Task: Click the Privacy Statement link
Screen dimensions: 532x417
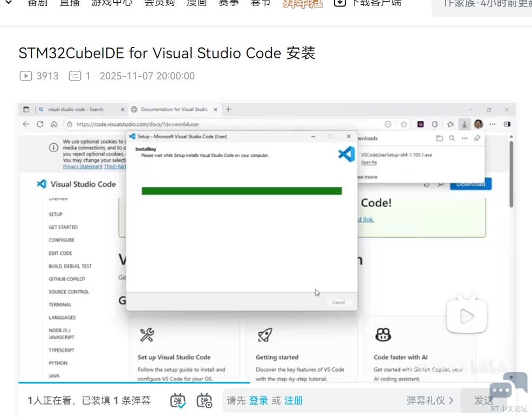Action: pos(83,167)
